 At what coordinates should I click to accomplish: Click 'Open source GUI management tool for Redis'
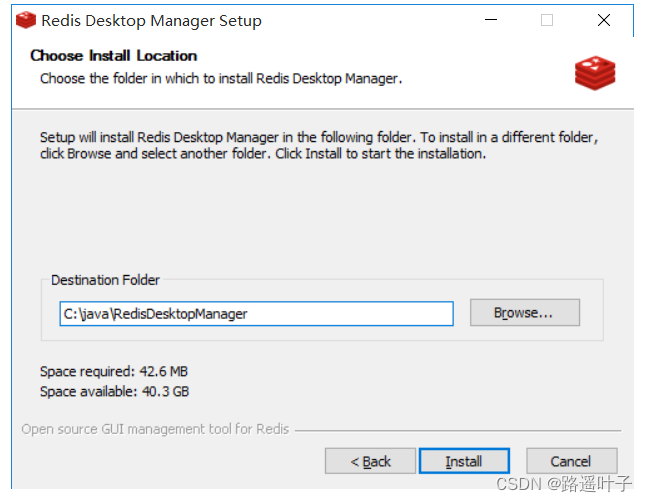tap(155, 429)
